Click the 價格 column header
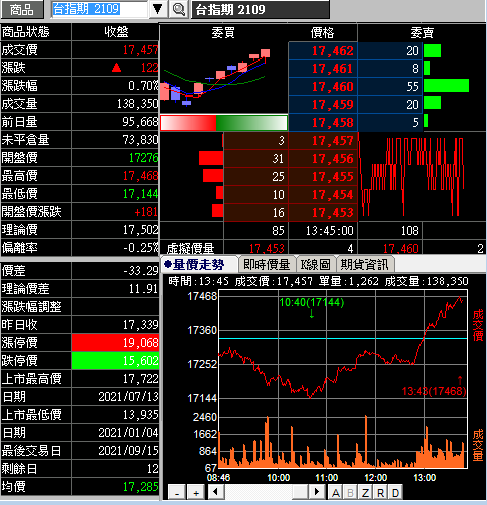The height and width of the screenshot is (505, 487). pos(322,33)
